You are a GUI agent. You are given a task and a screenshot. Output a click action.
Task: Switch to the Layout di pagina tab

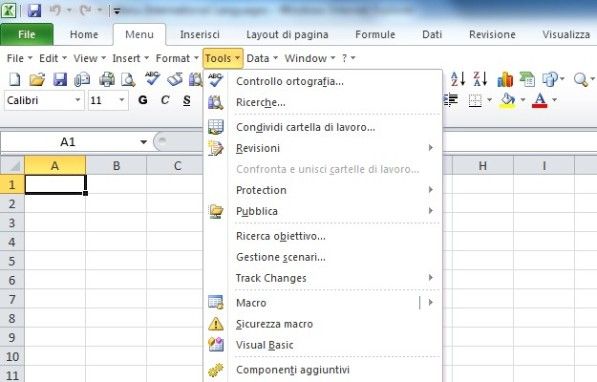[x=287, y=35]
